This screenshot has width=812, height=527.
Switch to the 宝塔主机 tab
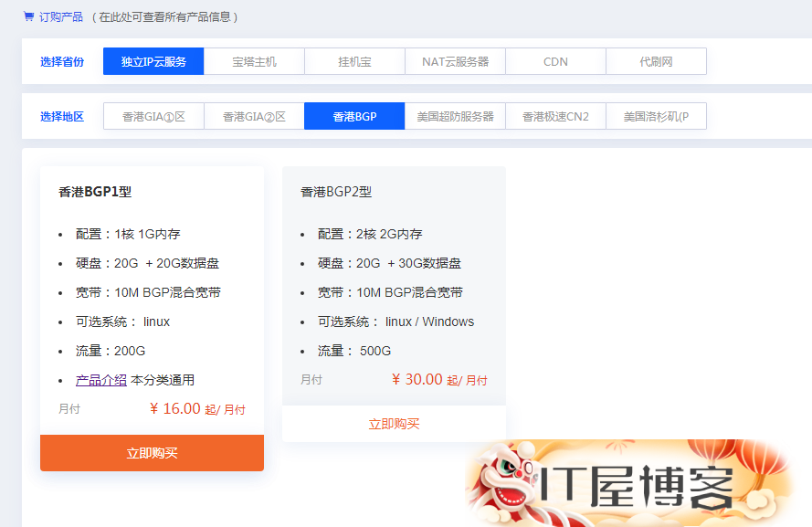[x=254, y=61]
